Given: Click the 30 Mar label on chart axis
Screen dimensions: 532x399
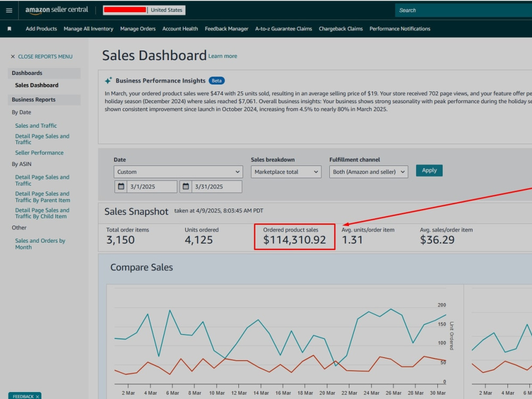Looking at the screenshot, I should point(438,393).
